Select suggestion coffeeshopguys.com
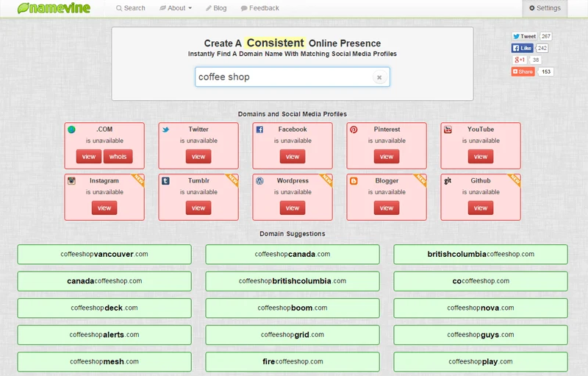 point(481,335)
